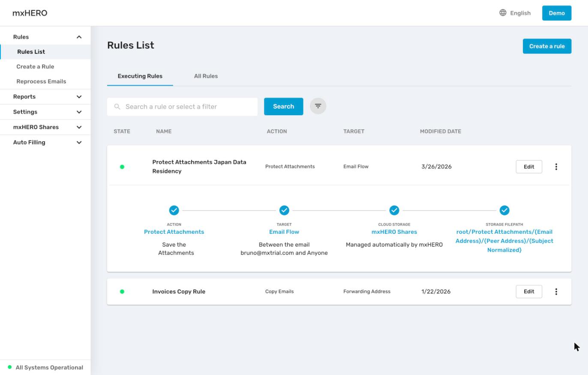Expand the Auto Filling sidebar section
588x375 pixels.
click(79, 143)
